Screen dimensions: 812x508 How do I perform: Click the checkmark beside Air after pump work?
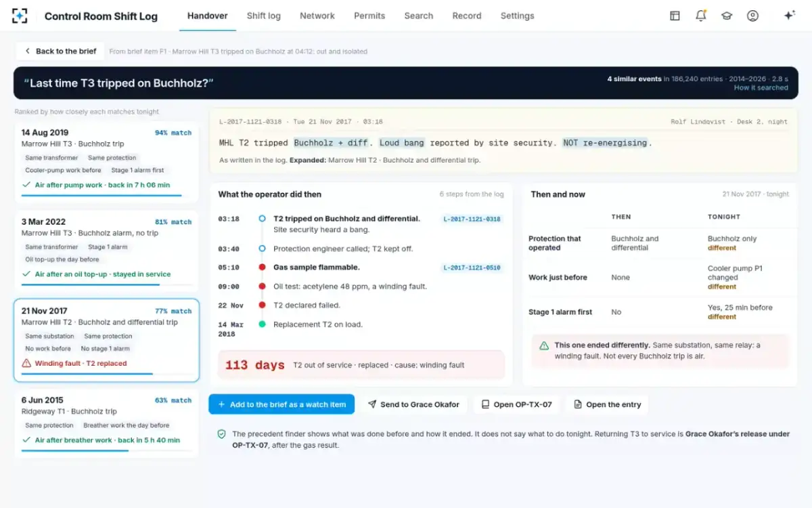[x=26, y=185]
